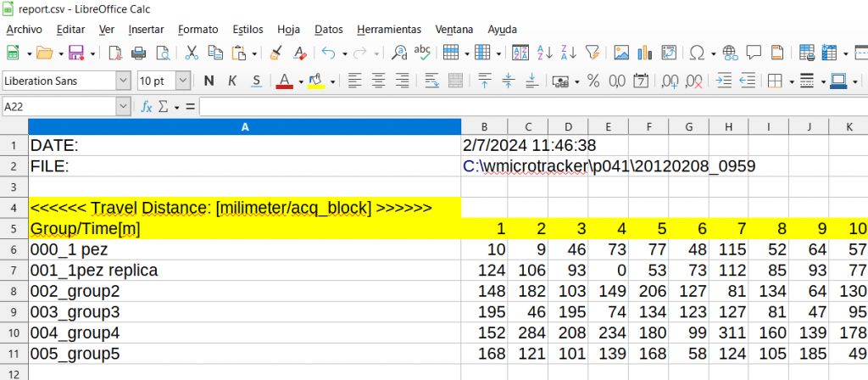
Task: Clear direct formatting with the eraser icon
Action: (x=299, y=53)
